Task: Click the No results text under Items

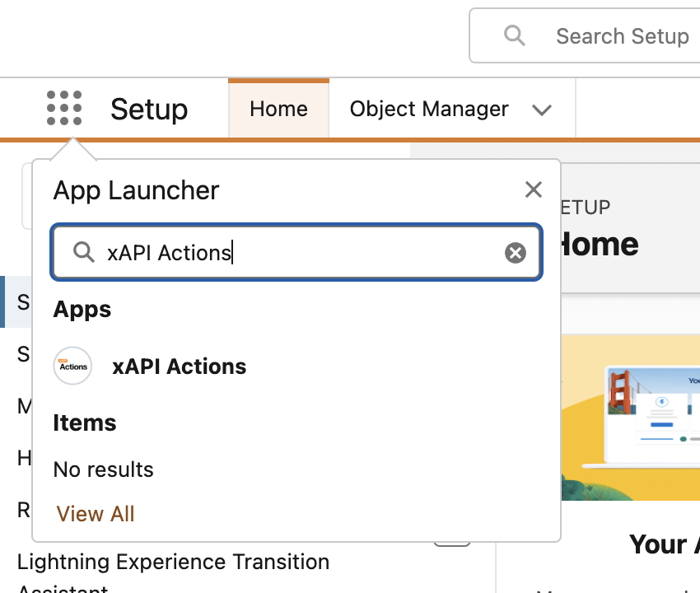Action: pos(104,469)
